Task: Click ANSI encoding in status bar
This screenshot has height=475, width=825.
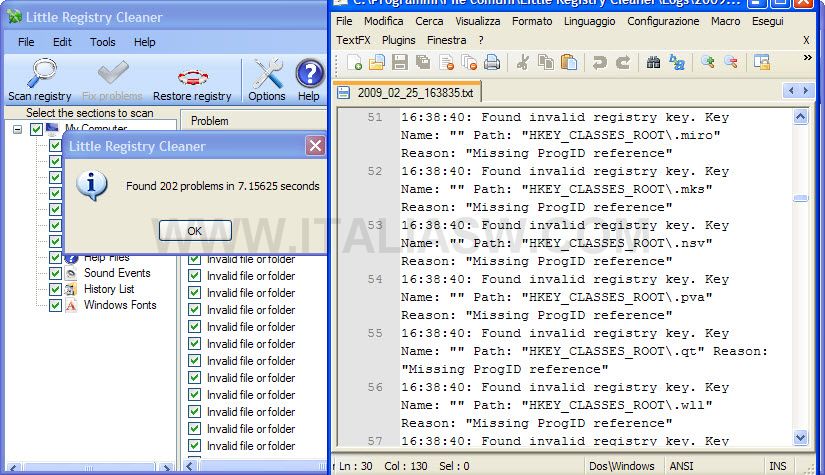Action: pyautogui.click(x=681, y=466)
